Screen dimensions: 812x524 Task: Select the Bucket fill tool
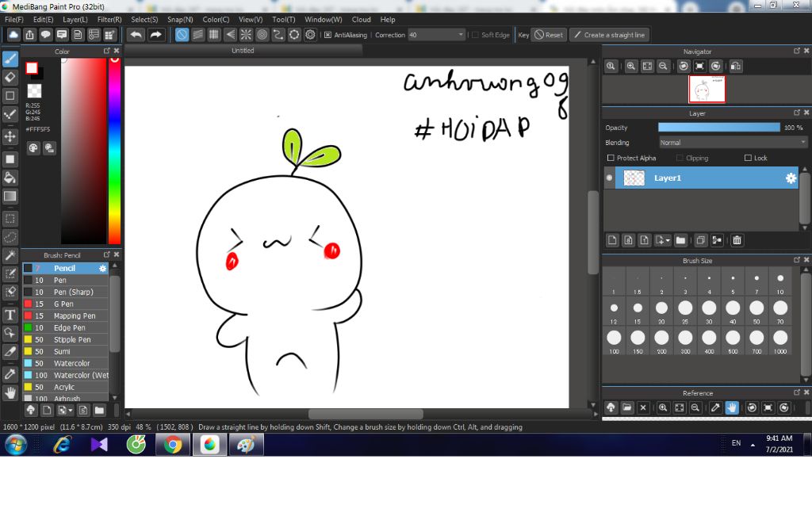coord(10,178)
